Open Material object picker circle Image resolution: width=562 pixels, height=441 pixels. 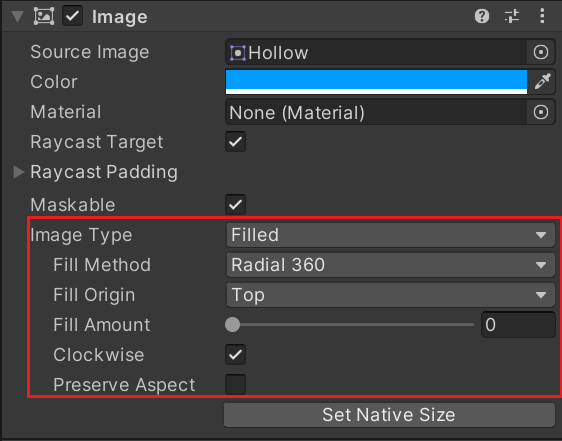pyautogui.click(x=541, y=112)
